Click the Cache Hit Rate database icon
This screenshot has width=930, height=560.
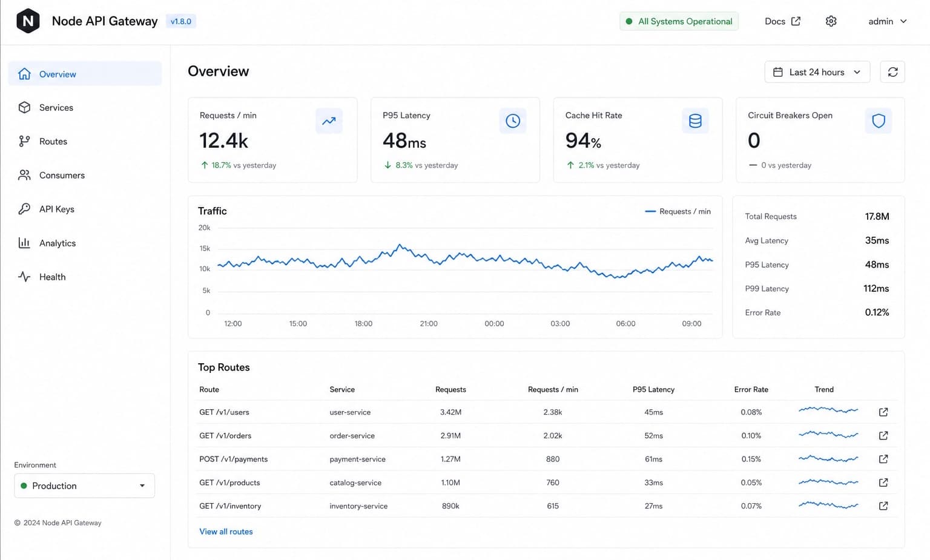tap(695, 121)
